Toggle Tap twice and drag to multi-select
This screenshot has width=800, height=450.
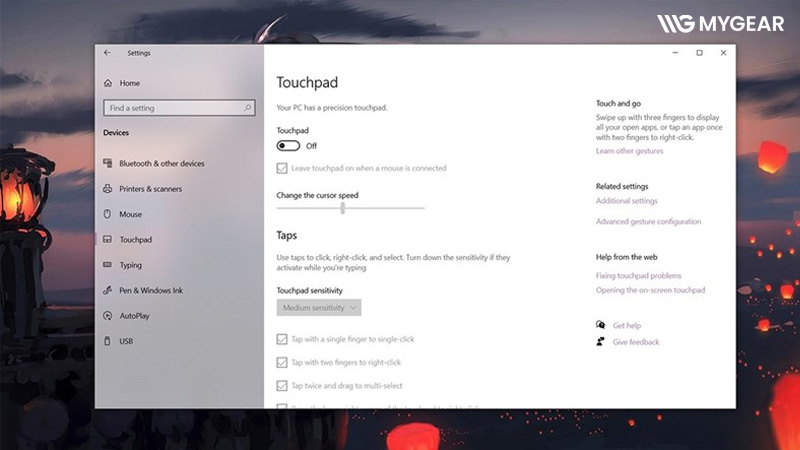pyautogui.click(x=282, y=386)
